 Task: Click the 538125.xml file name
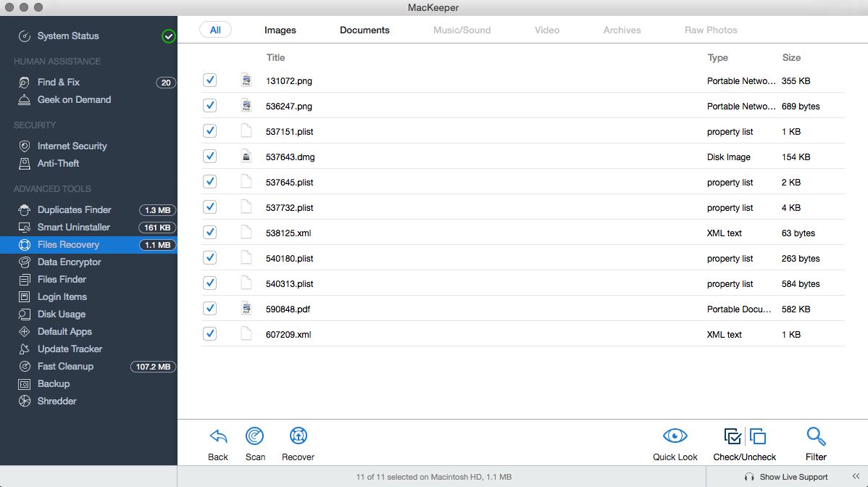point(288,233)
